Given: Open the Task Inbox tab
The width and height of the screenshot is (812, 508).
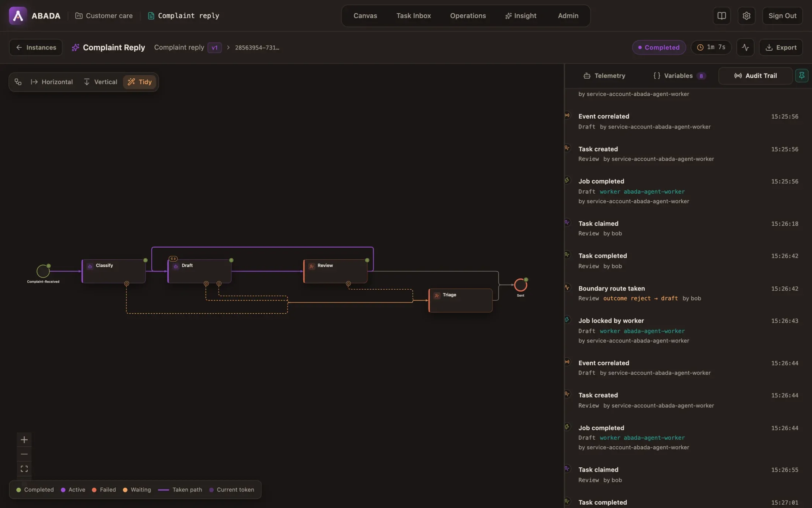Looking at the screenshot, I should (x=413, y=16).
